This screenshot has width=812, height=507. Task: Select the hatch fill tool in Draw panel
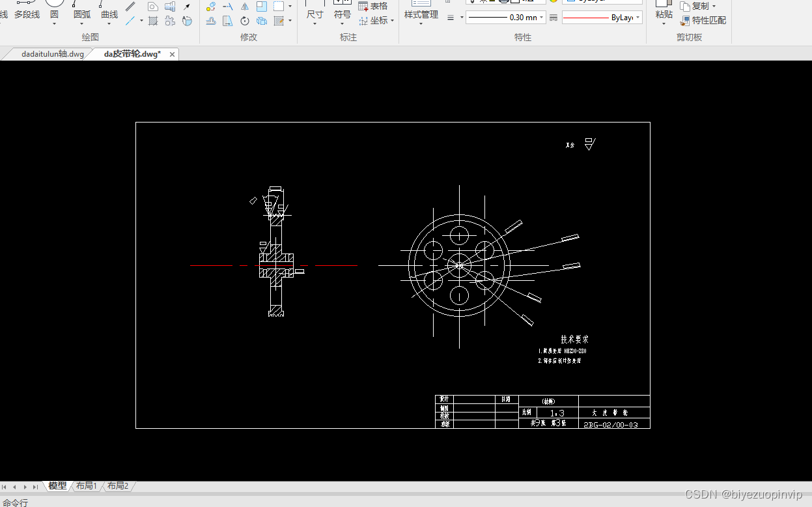tap(153, 21)
